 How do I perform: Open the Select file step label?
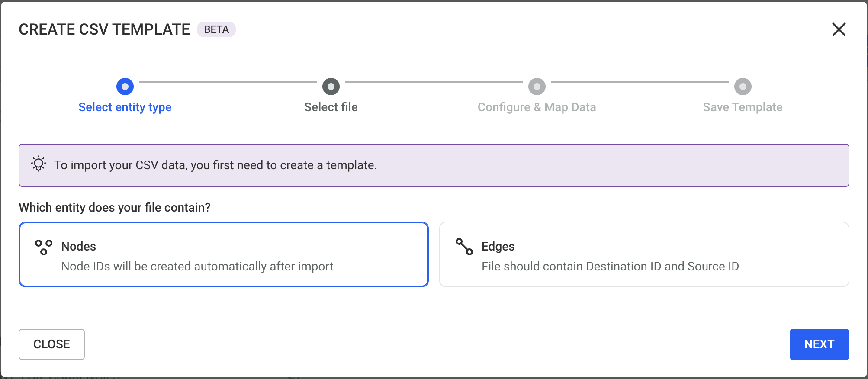pyautogui.click(x=331, y=107)
